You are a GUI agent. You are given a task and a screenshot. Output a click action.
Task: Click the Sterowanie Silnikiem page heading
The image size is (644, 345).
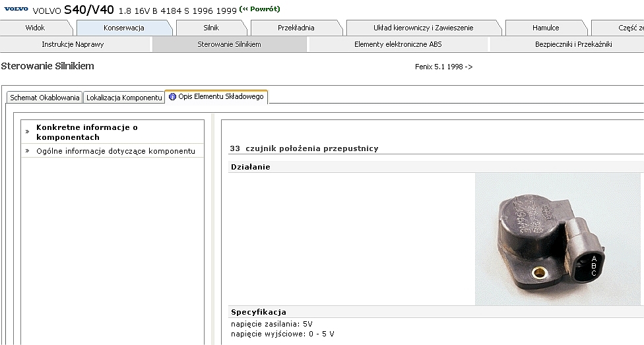[48, 66]
